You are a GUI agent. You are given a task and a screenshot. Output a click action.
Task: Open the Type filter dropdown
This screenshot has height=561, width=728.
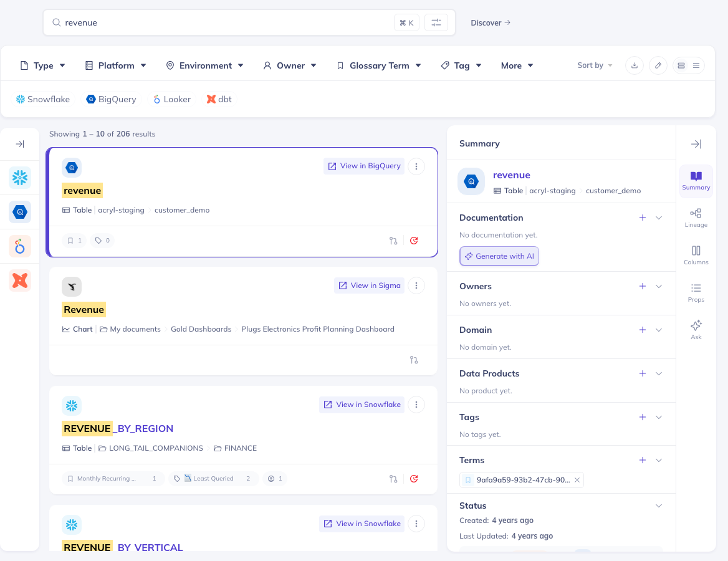(x=43, y=65)
